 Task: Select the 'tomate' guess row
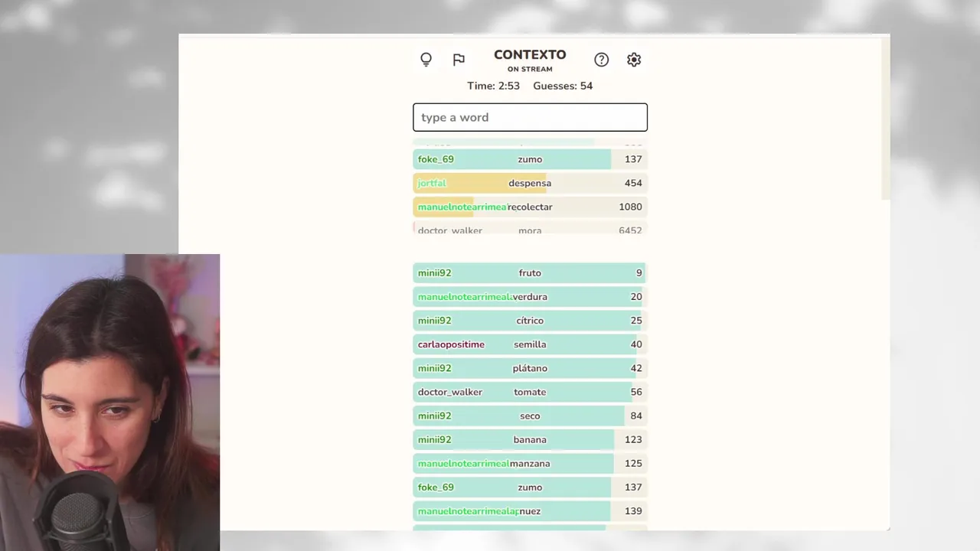[x=530, y=392]
